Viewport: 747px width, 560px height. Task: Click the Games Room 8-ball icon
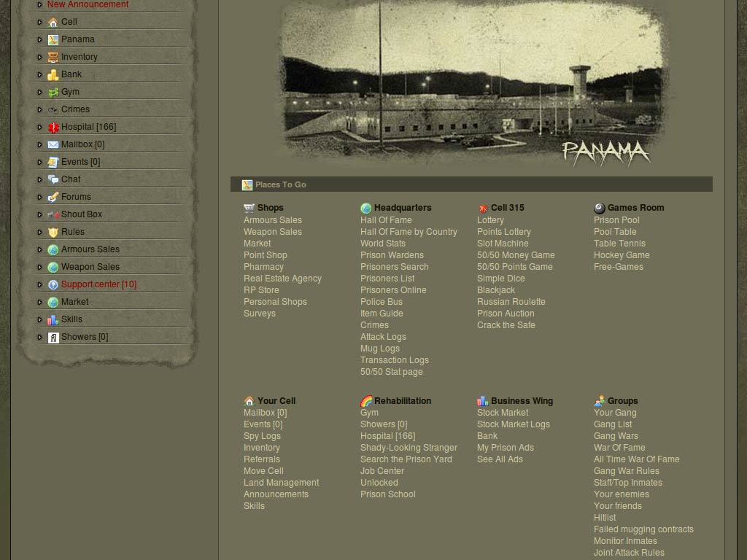[x=600, y=208]
